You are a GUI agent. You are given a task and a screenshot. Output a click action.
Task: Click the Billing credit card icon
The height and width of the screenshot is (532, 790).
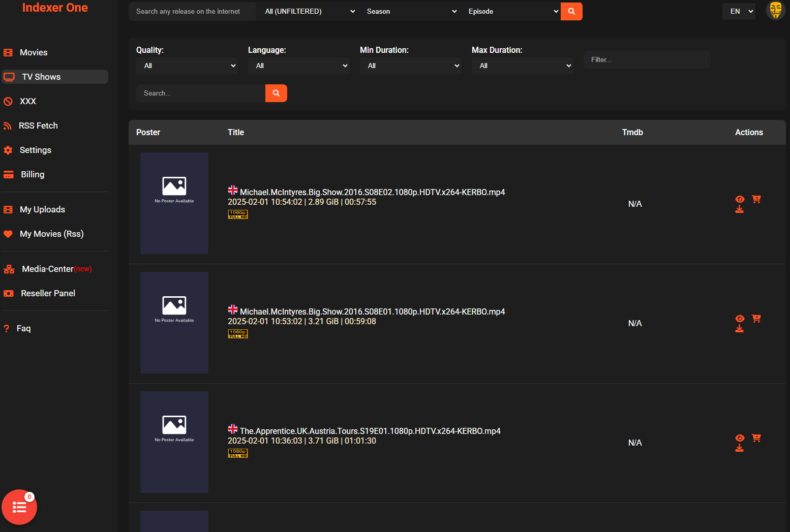point(9,174)
